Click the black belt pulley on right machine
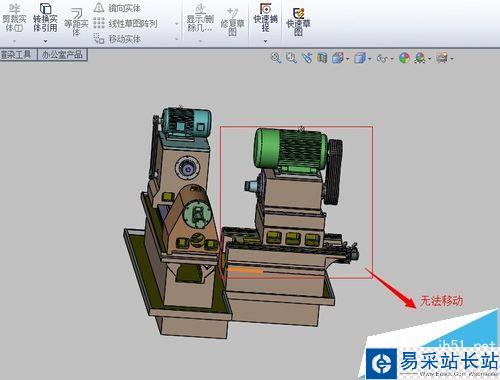The image size is (500, 380). pyautogui.click(x=334, y=172)
